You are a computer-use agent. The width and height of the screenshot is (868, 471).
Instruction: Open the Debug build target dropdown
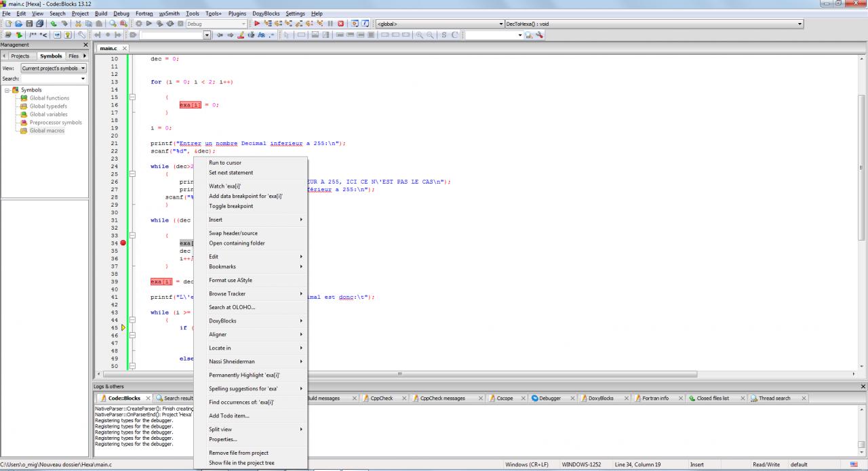click(x=243, y=24)
